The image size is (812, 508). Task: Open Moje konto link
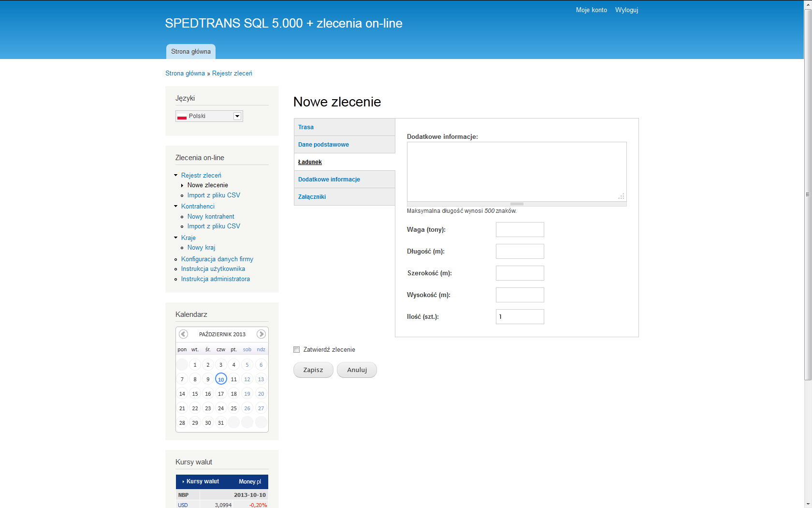point(592,10)
